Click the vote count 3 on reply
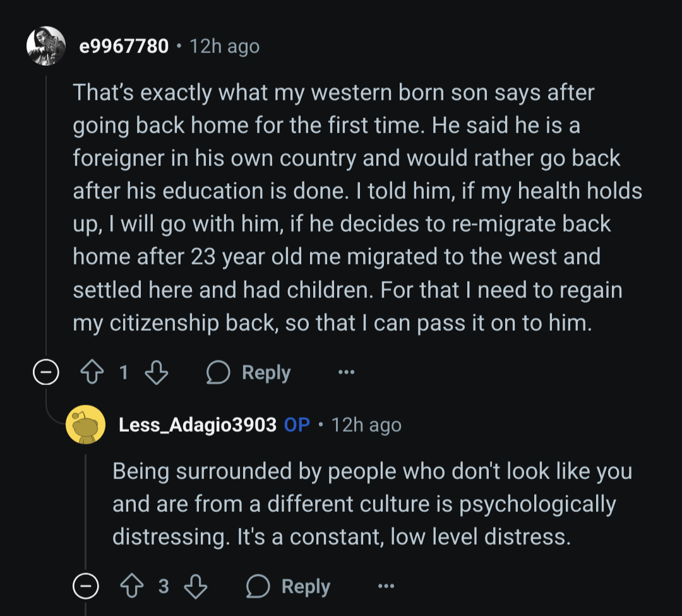682x616 pixels. 164,586
